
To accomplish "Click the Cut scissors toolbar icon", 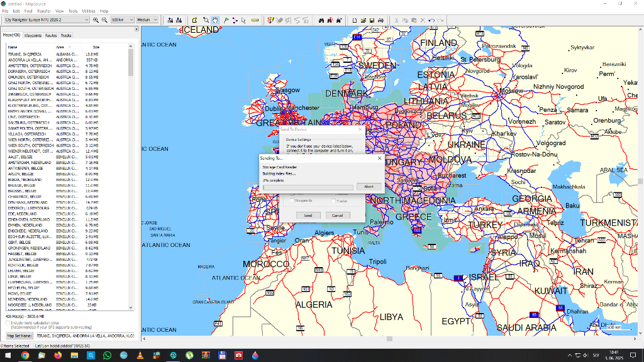I will [x=396, y=20].
